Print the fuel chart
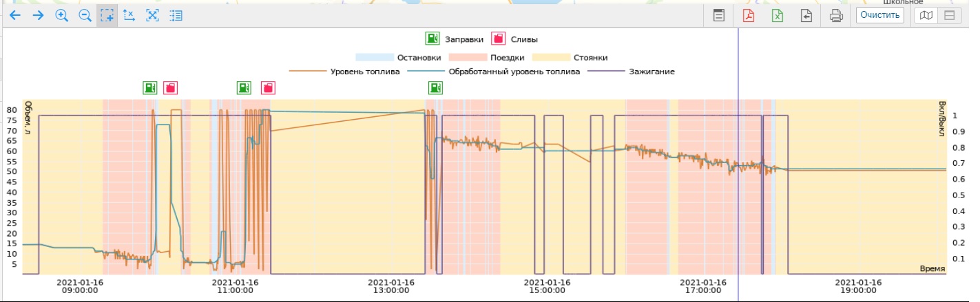 pos(836,15)
